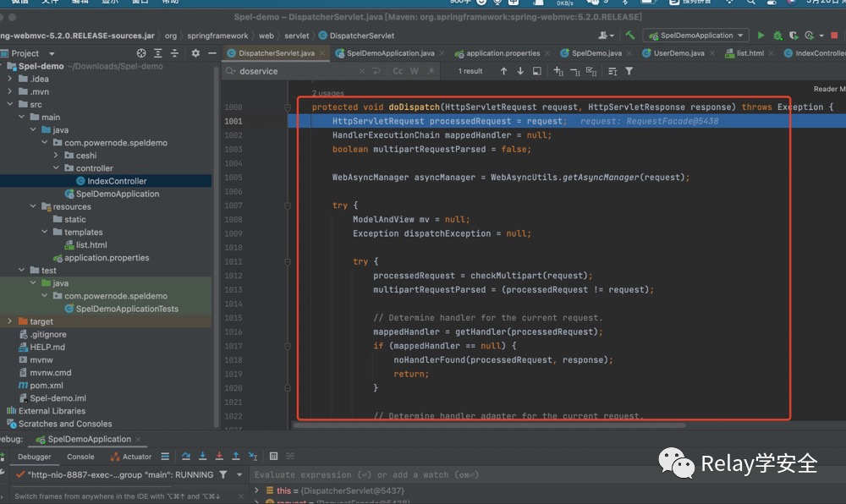Select pom.xml in project tree
This screenshot has width=846, height=504.
point(47,386)
